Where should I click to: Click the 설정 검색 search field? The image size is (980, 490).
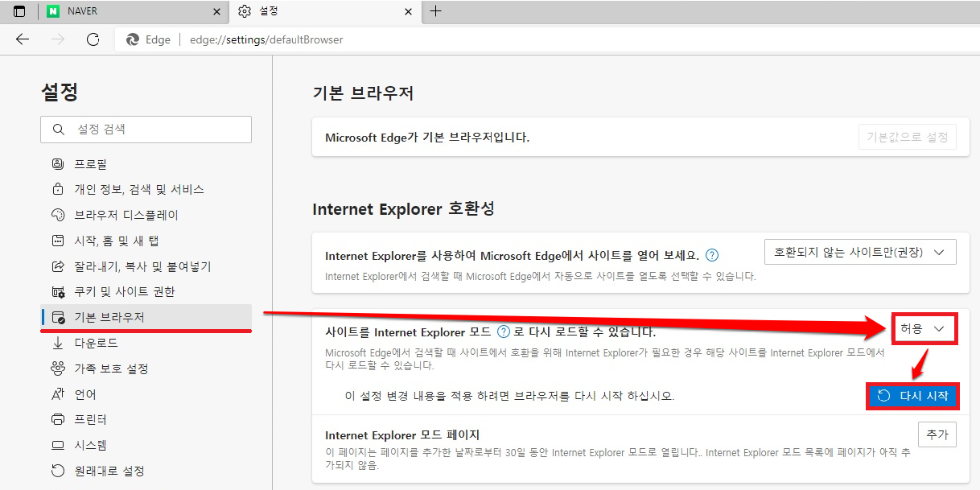click(x=146, y=130)
